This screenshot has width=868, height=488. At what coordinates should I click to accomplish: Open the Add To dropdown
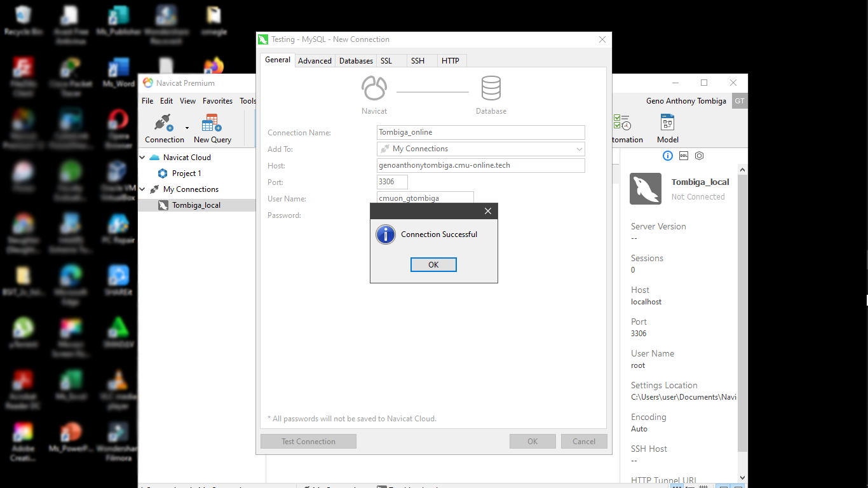(480, 149)
